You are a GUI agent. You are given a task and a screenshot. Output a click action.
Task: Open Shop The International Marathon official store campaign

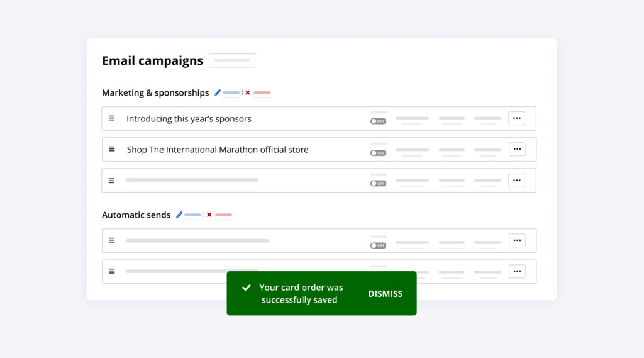(218, 150)
